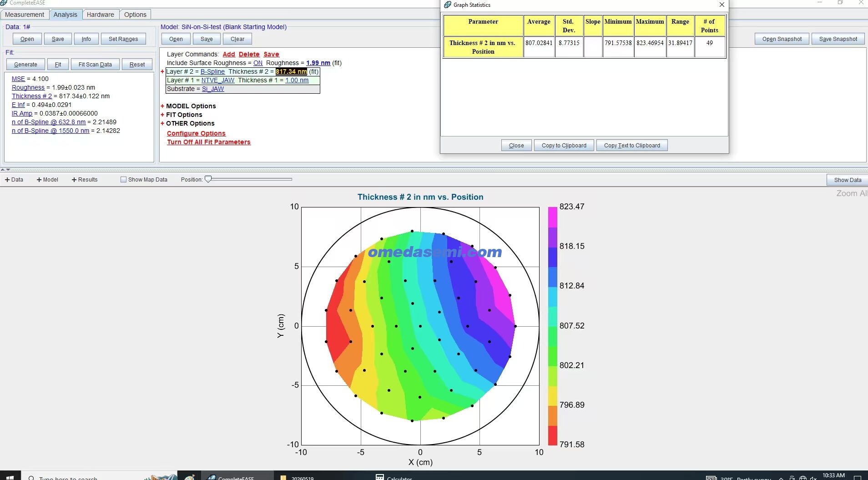
Task: Enable the Show Map Data checkbox
Action: point(123,180)
